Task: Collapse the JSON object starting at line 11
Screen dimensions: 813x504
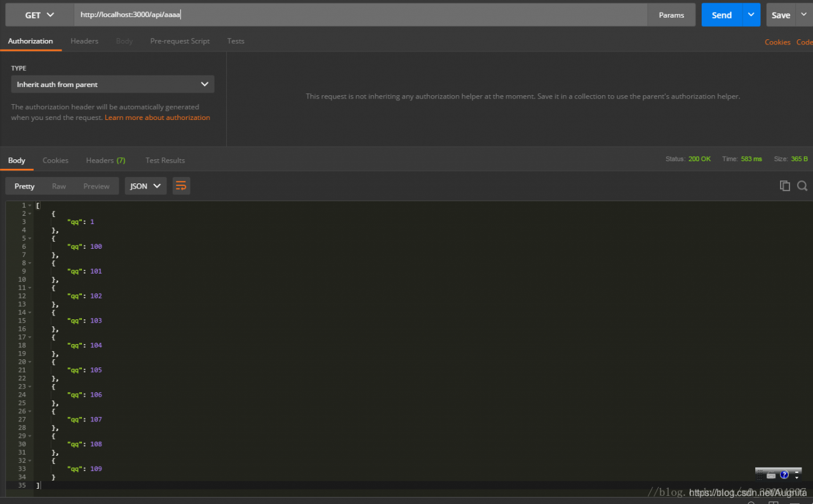Action: coord(30,288)
